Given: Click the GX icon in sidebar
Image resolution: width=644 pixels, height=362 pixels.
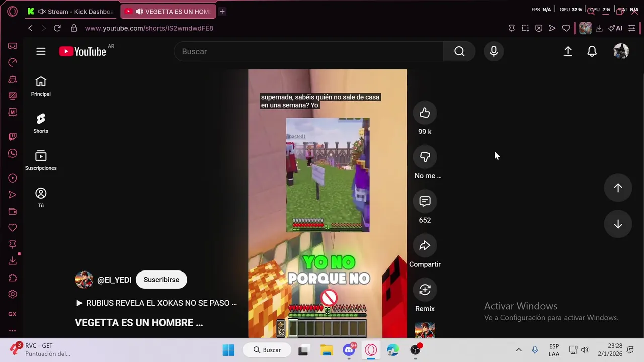Looking at the screenshot, I should click(13, 314).
